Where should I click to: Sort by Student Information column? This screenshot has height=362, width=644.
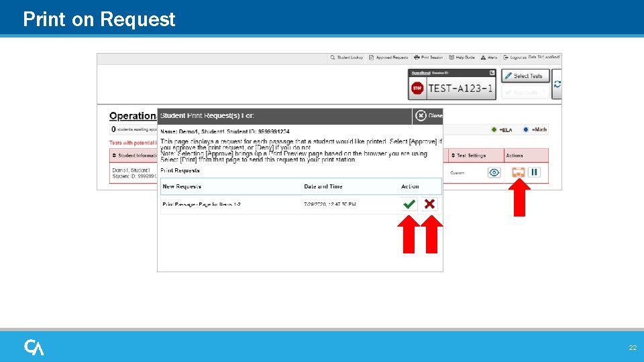tap(134, 156)
